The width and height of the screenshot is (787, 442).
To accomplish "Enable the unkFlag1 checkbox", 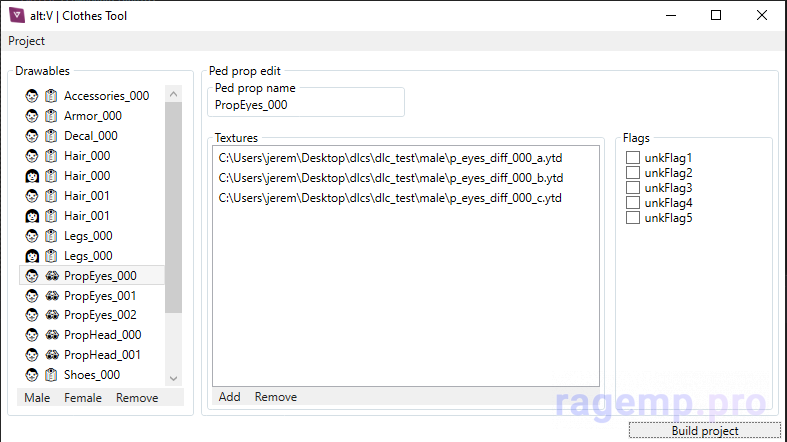I will [632, 158].
